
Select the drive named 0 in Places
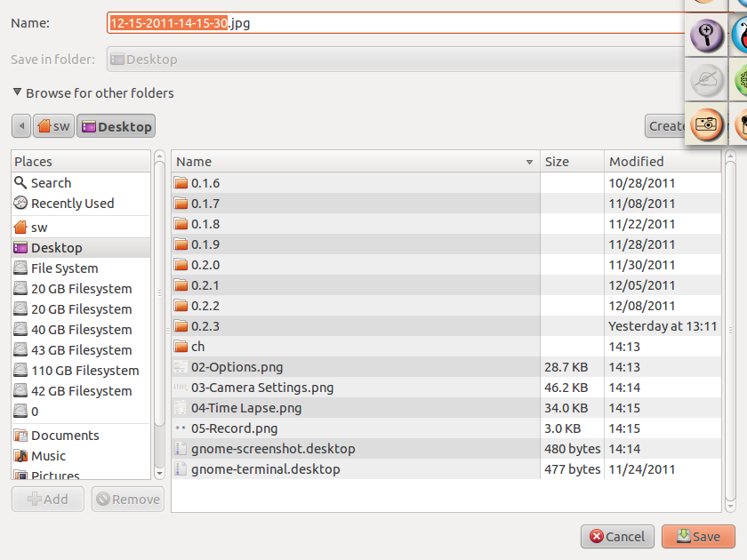(x=81, y=412)
